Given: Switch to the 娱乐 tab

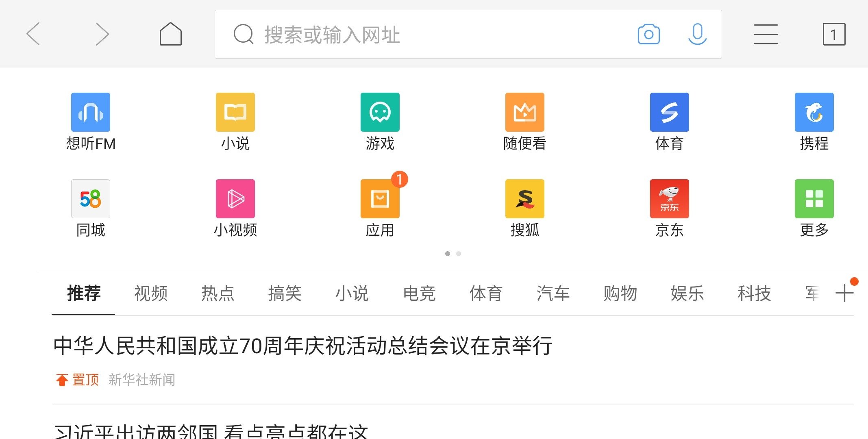Looking at the screenshot, I should coord(687,293).
